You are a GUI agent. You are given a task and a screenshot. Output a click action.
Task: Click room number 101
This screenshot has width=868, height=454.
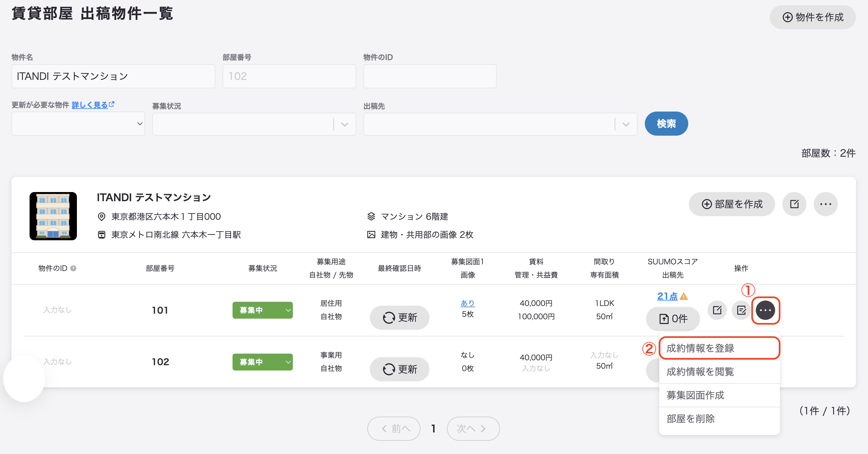point(160,310)
